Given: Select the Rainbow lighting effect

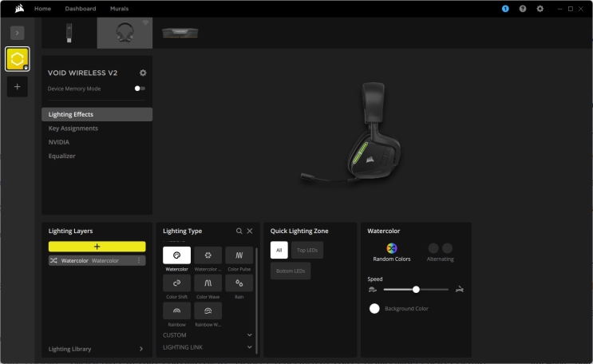Looking at the screenshot, I should tap(176, 311).
